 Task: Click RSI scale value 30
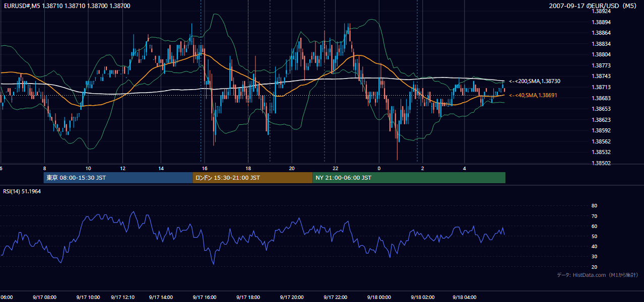pyautogui.click(x=594, y=257)
